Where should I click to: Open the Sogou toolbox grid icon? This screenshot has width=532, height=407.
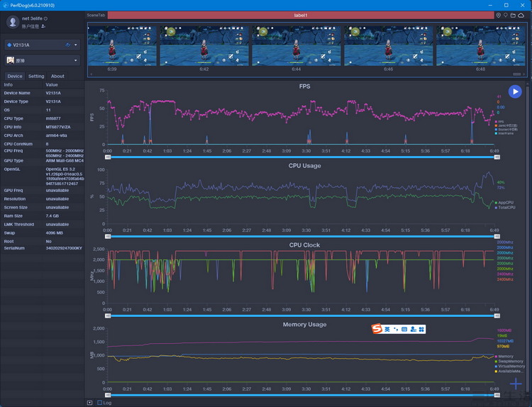pyautogui.click(x=421, y=329)
